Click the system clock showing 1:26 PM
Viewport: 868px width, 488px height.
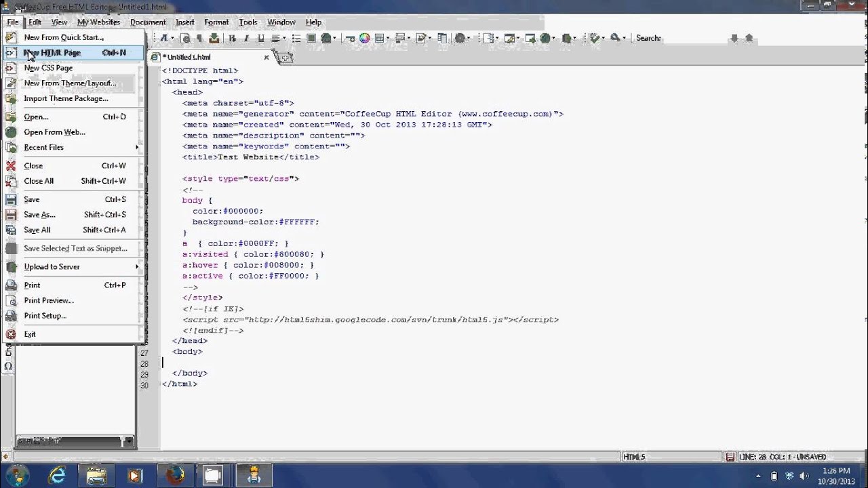coord(835,470)
